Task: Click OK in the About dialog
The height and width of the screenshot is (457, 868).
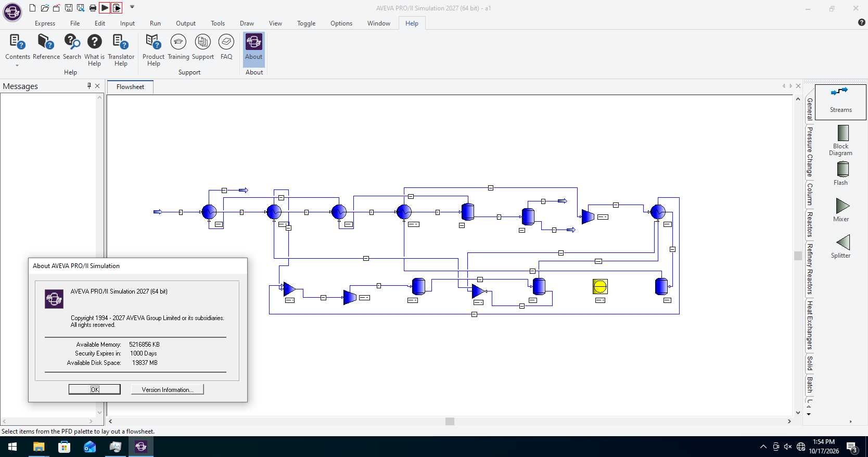Action: pos(95,389)
